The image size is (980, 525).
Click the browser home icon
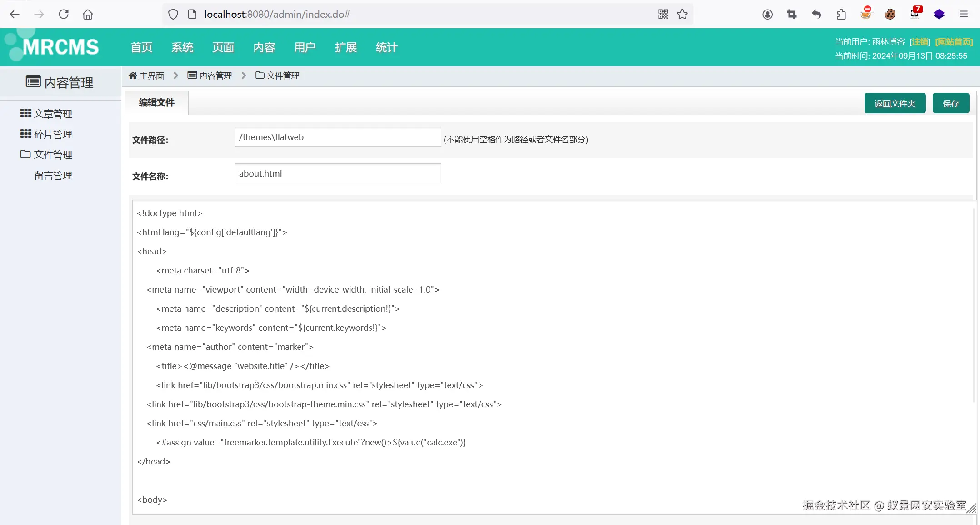pos(88,14)
